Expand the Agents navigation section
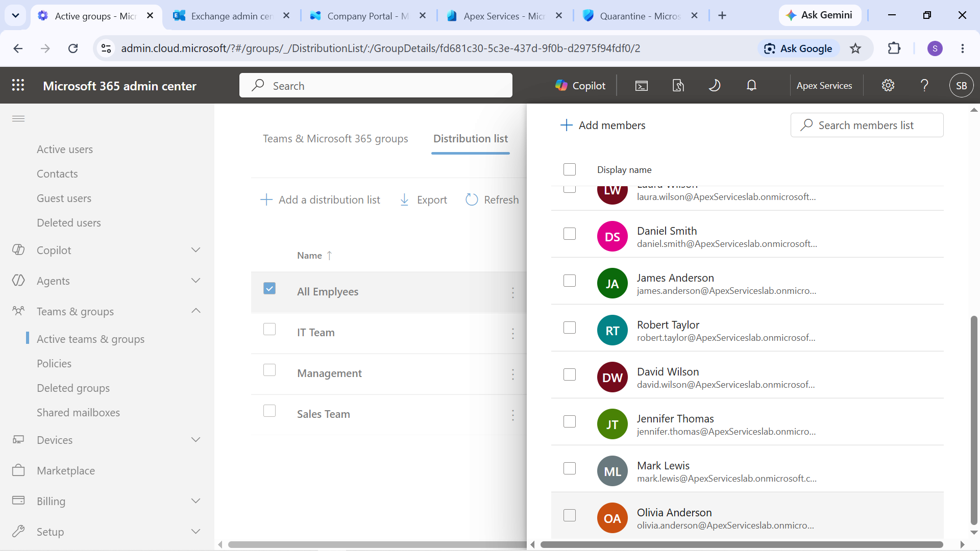980x551 pixels. [195, 281]
